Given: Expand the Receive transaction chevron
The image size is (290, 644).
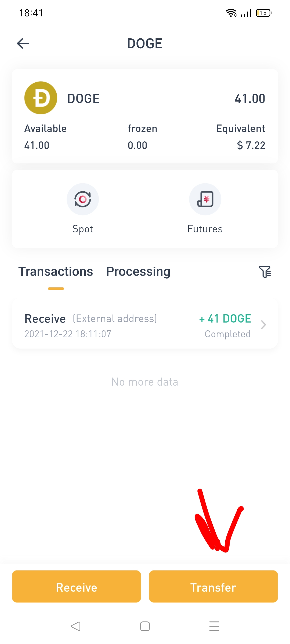Looking at the screenshot, I should pos(263,325).
